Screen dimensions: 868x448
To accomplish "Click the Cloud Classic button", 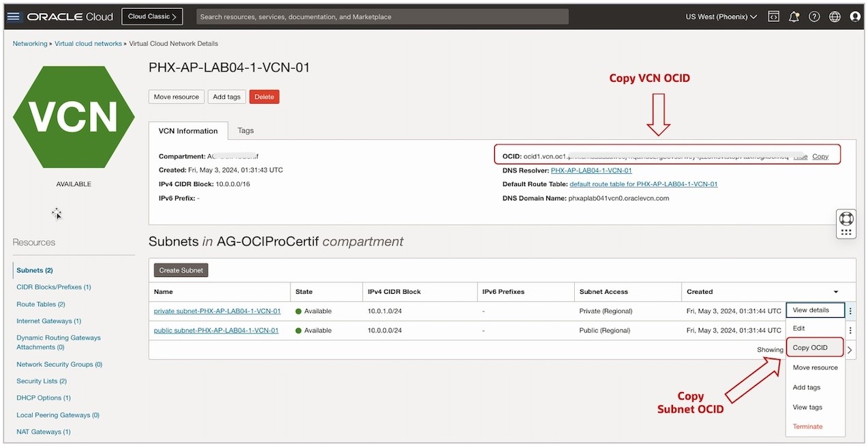I will pos(152,16).
